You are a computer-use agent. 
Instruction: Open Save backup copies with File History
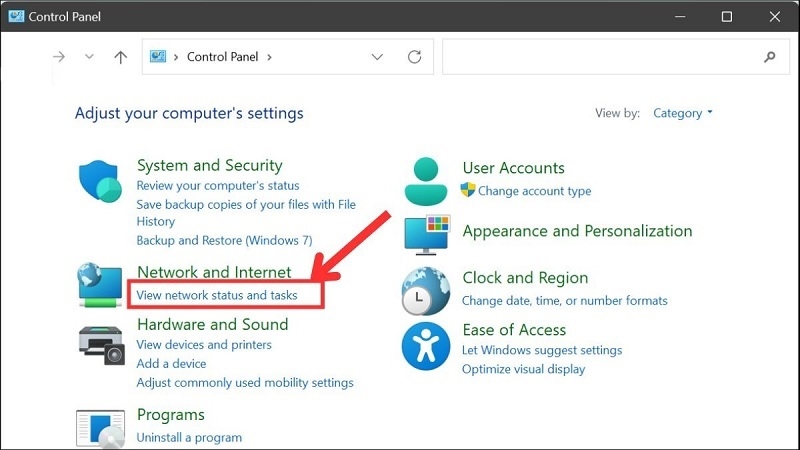(x=246, y=213)
